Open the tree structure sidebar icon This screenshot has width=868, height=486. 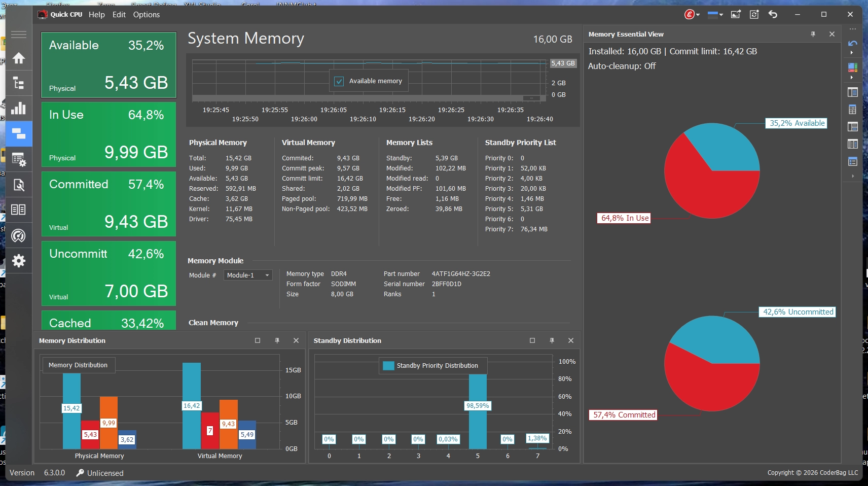(19, 83)
